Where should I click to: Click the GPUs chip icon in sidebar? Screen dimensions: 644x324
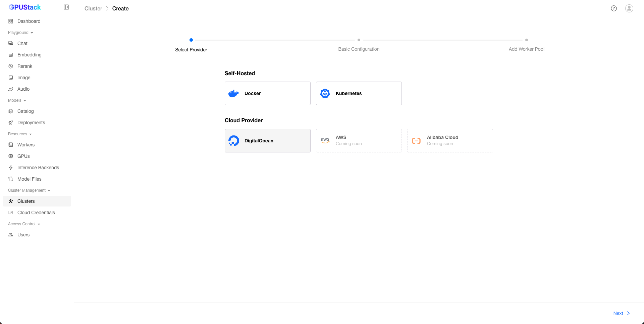pyautogui.click(x=11, y=156)
